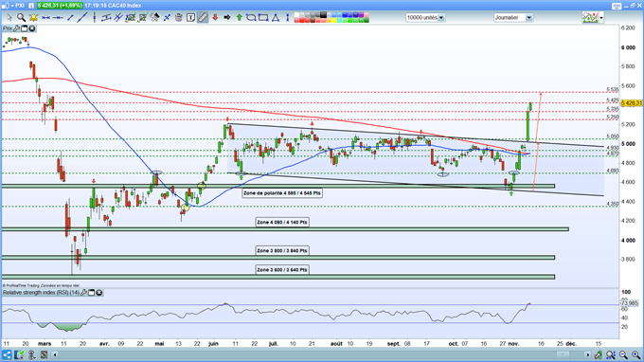Expand the chart indicators dropdown arrow
Viewport: 644px width, 362px height.
601,18
